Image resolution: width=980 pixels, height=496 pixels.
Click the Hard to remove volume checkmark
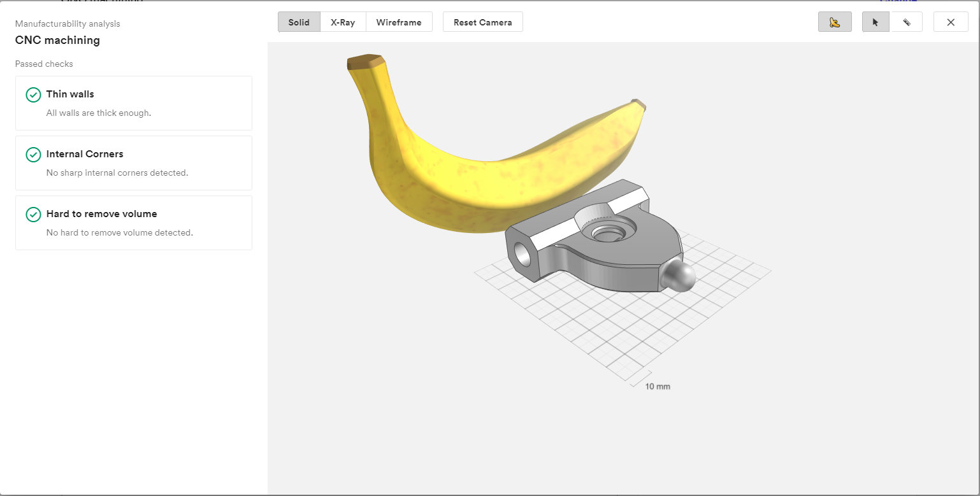tap(33, 215)
